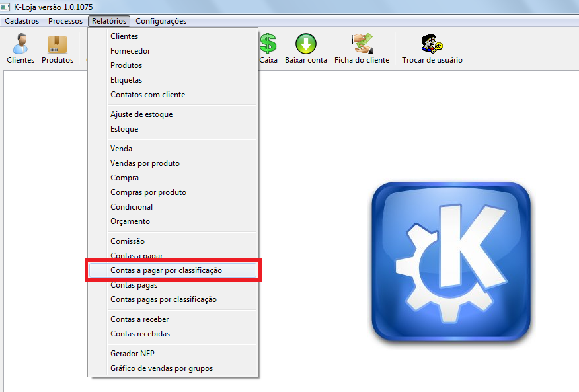Close the Relatórios menu
The width and height of the screenshot is (579, 392).
click(x=109, y=21)
